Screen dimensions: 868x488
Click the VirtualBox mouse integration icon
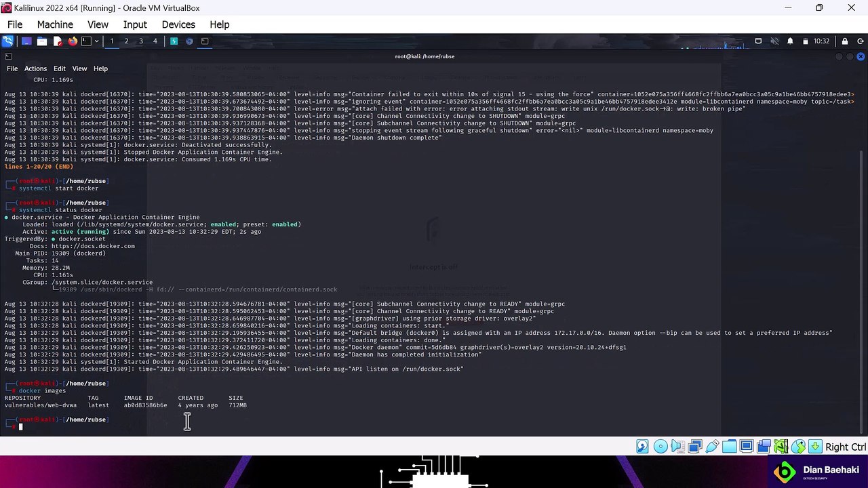tap(798, 447)
